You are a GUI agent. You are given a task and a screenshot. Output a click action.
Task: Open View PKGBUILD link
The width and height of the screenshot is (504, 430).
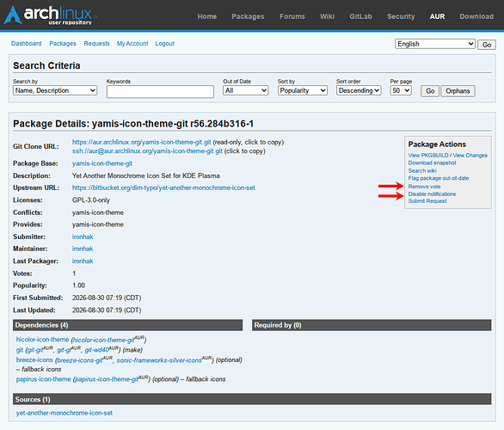(428, 155)
